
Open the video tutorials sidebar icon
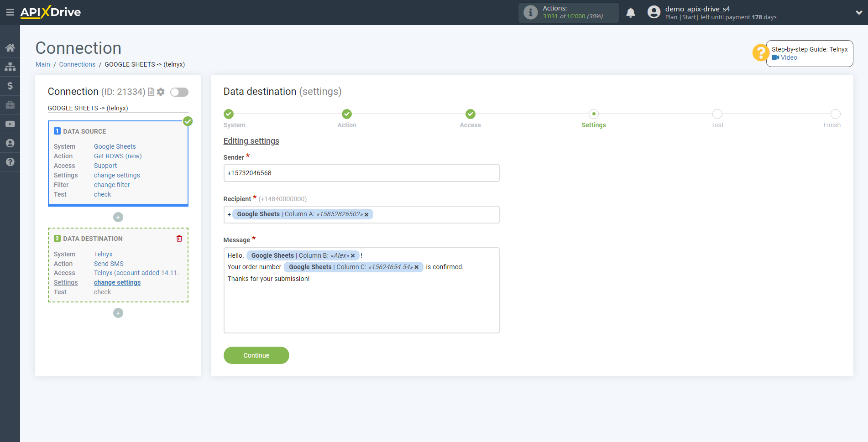[x=10, y=124]
